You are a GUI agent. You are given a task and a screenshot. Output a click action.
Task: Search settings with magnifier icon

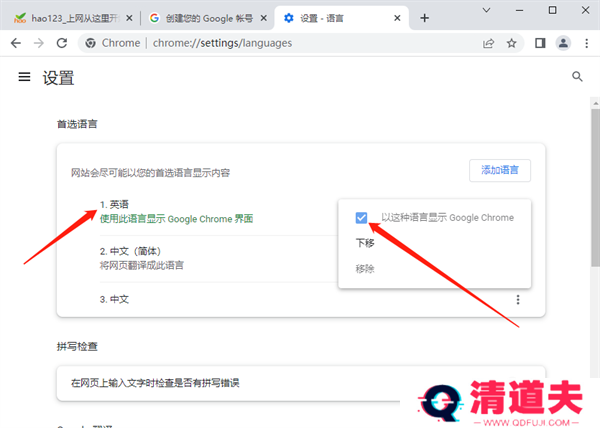click(577, 77)
